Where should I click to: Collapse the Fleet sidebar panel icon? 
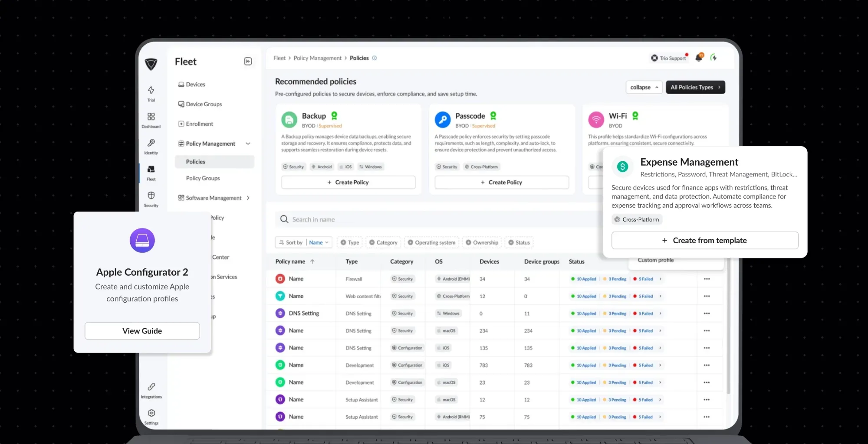click(248, 62)
